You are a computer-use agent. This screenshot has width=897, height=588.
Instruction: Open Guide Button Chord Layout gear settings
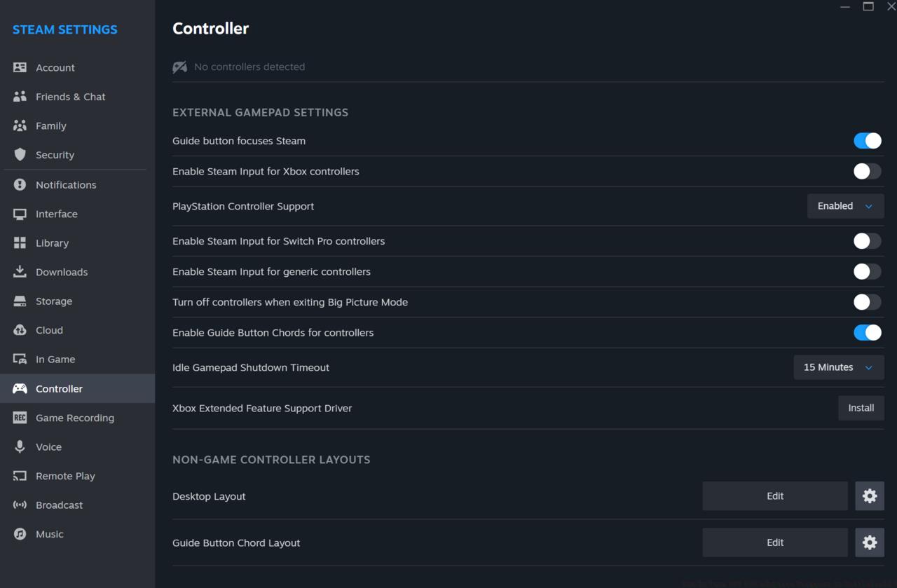870,542
